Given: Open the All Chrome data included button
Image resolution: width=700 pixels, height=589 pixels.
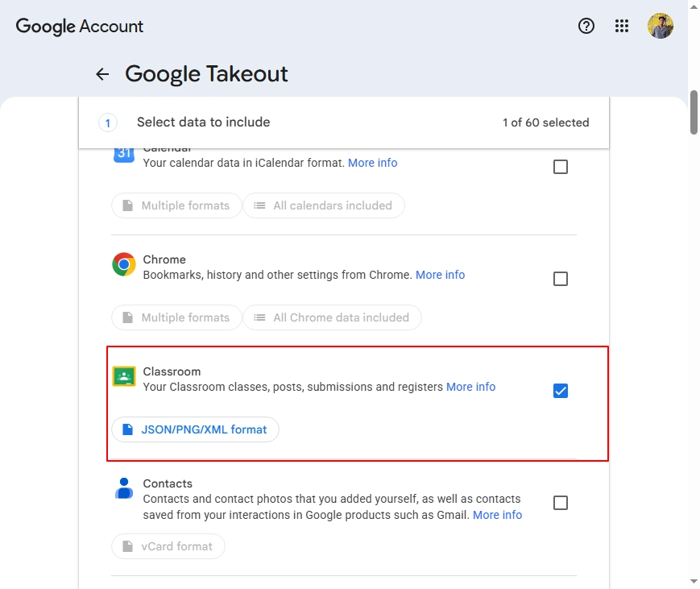Looking at the screenshot, I should click(332, 317).
